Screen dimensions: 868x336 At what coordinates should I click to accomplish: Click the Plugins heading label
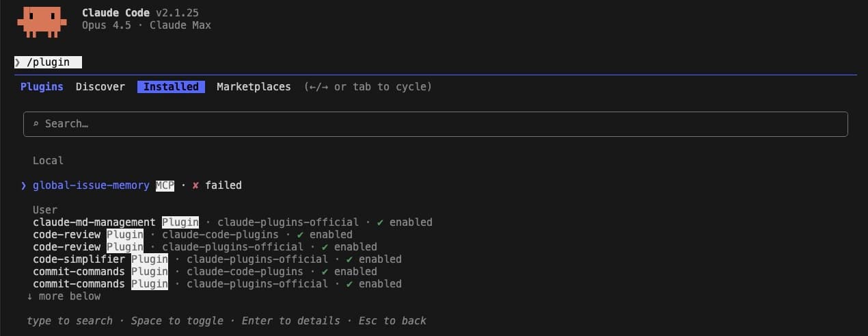coord(42,87)
